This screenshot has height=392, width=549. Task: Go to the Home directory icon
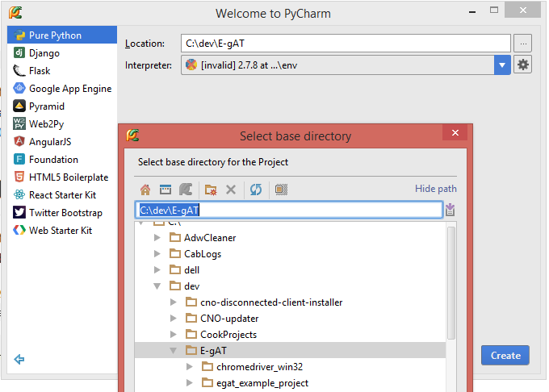coord(145,190)
